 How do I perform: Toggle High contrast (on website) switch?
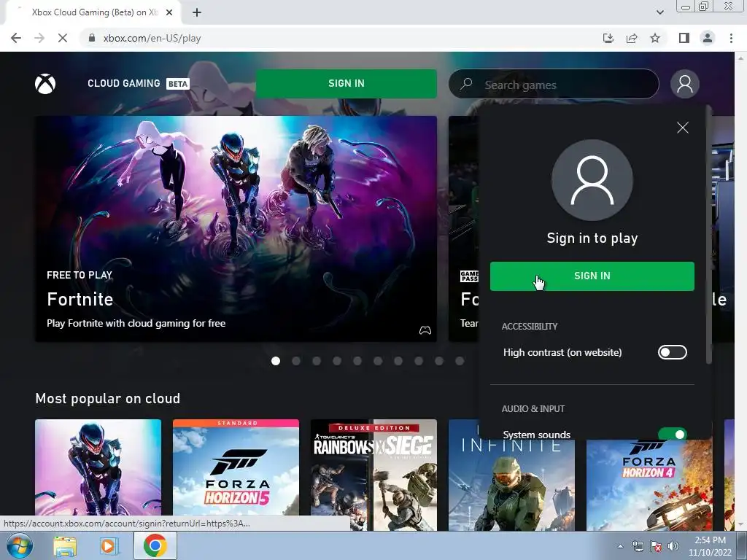click(672, 352)
